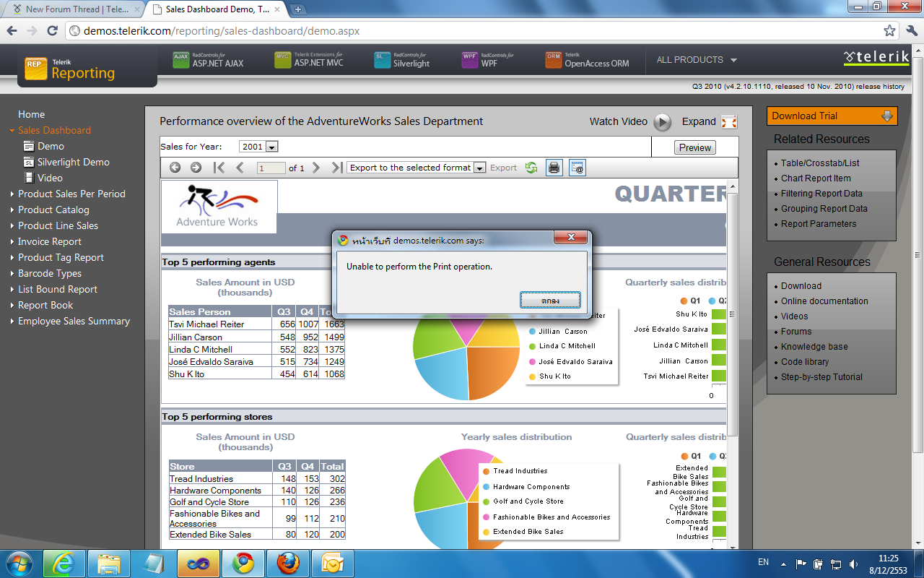Open the Knowledge base link
This screenshot has width=924, height=578.
(814, 347)
